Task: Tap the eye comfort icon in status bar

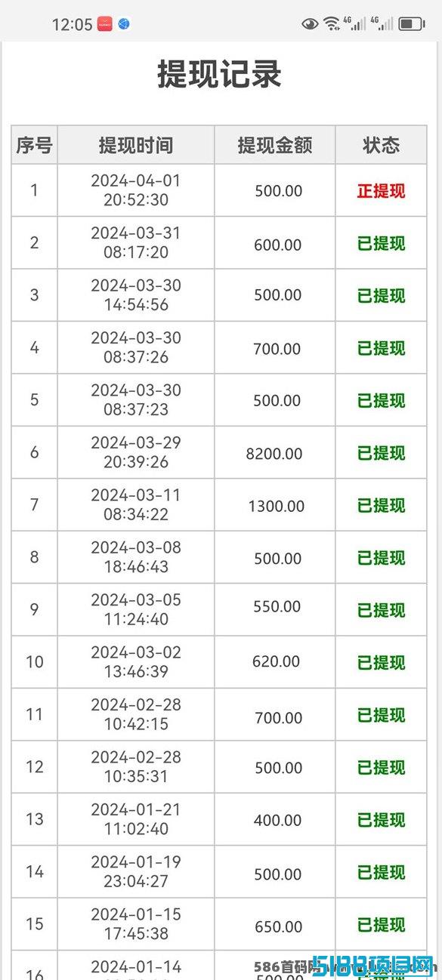Action: click(310, 24)
